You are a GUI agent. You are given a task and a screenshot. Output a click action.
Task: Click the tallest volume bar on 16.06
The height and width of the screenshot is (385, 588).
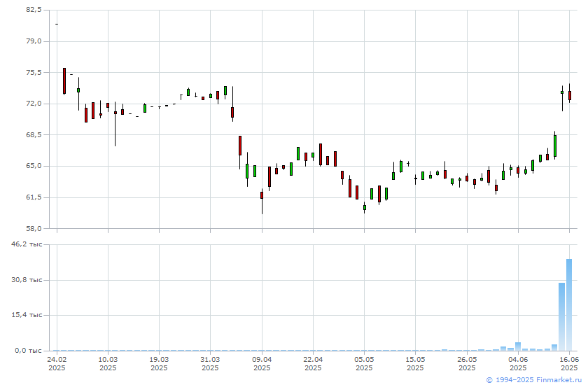pos(569,304)
